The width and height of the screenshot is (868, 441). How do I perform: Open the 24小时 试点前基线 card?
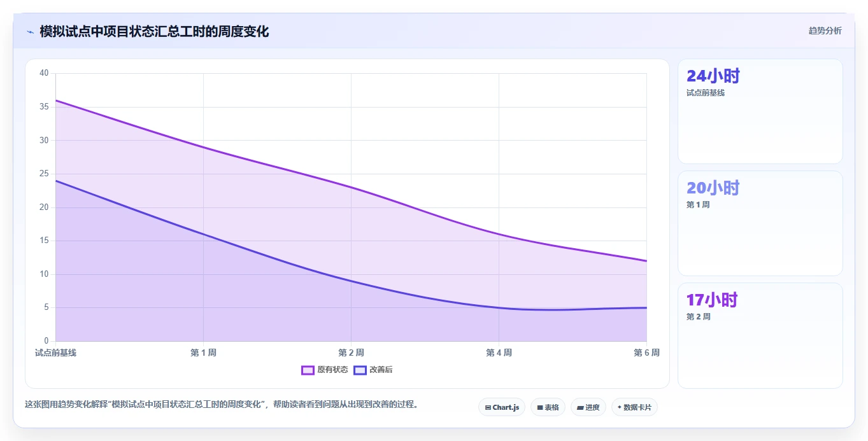click(760, 111)
